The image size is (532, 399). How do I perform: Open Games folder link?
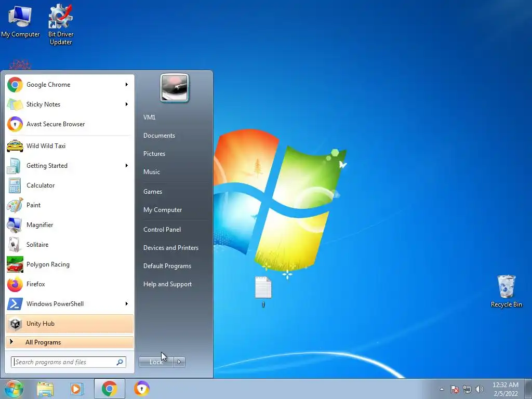tap(153, 192)
